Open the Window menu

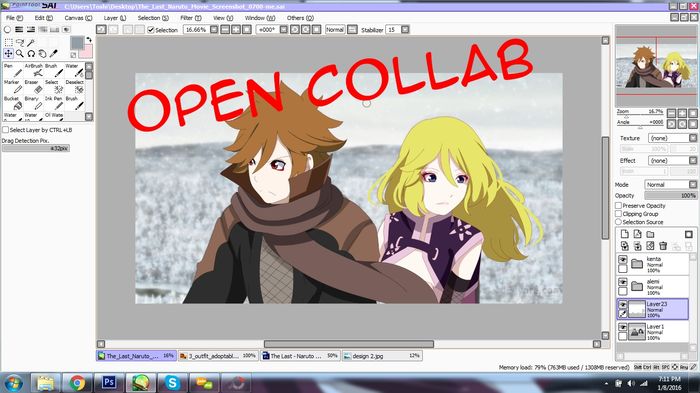(260, 18)
